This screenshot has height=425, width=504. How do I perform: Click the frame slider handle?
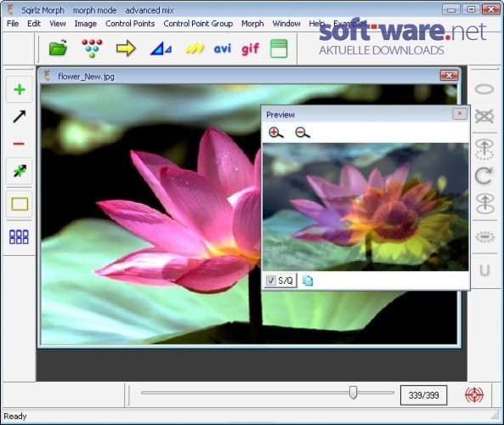[353, 393]
